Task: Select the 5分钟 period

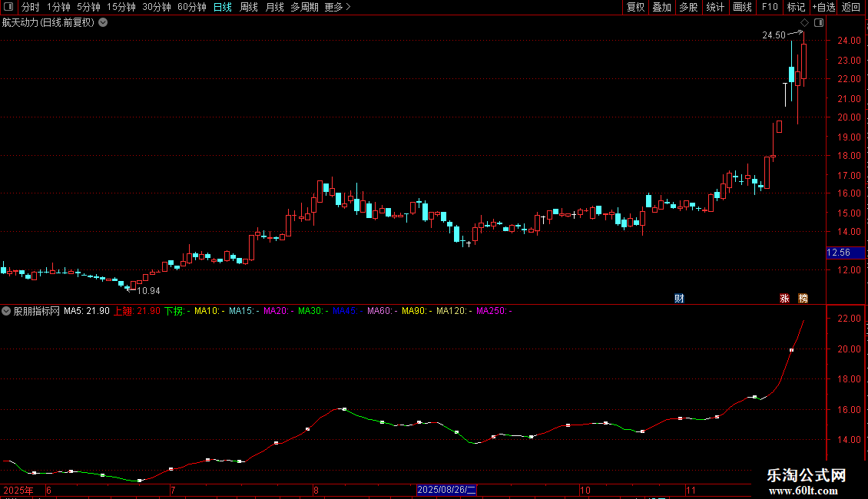Action: 88,7
